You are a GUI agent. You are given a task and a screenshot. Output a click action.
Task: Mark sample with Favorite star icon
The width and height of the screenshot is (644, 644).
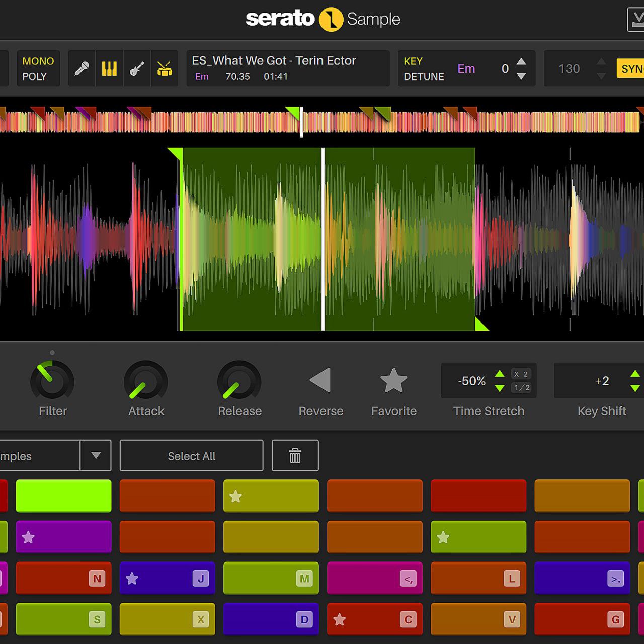(x=393, y=380)
